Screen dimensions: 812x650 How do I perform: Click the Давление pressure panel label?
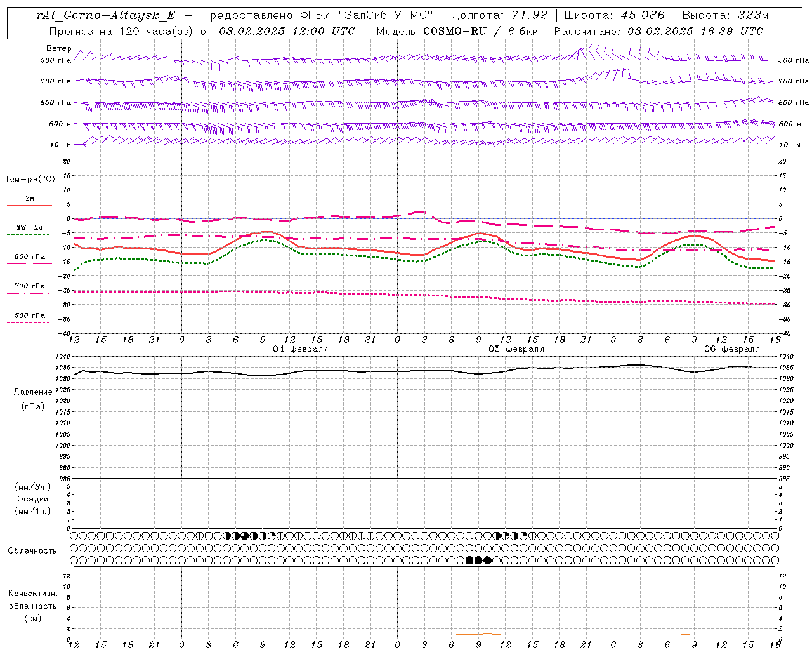pos(33,392)
